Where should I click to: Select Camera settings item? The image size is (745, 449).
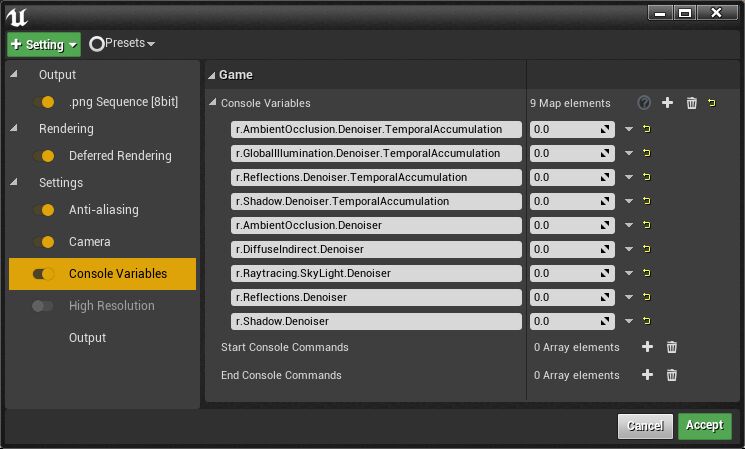click(x=89, y=242)
